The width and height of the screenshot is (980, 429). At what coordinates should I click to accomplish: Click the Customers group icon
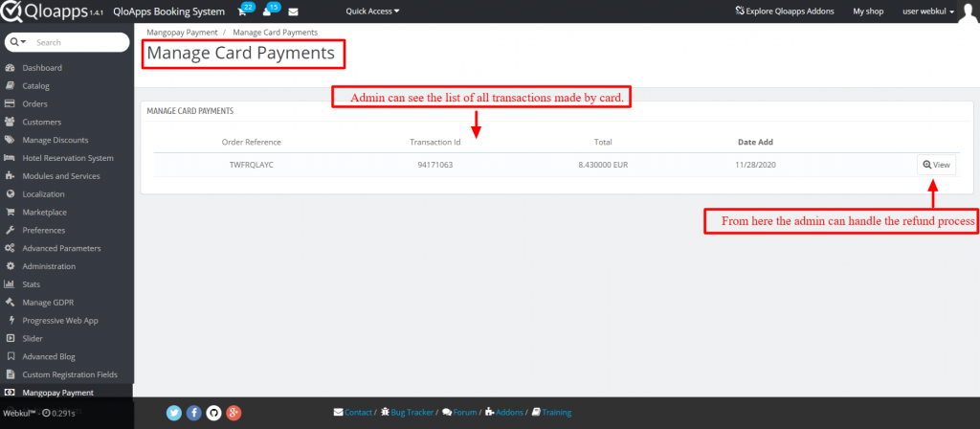coord(10,122)
